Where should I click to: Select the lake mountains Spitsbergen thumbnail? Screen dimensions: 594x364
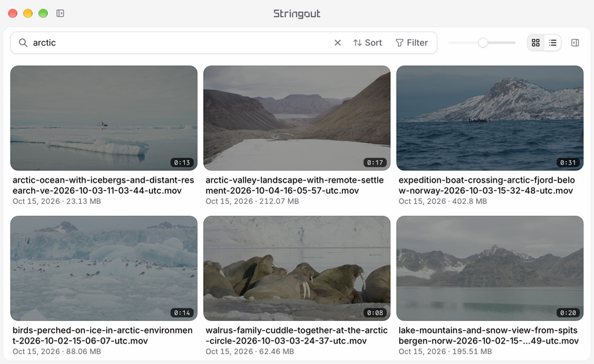[x=490, y=268]
